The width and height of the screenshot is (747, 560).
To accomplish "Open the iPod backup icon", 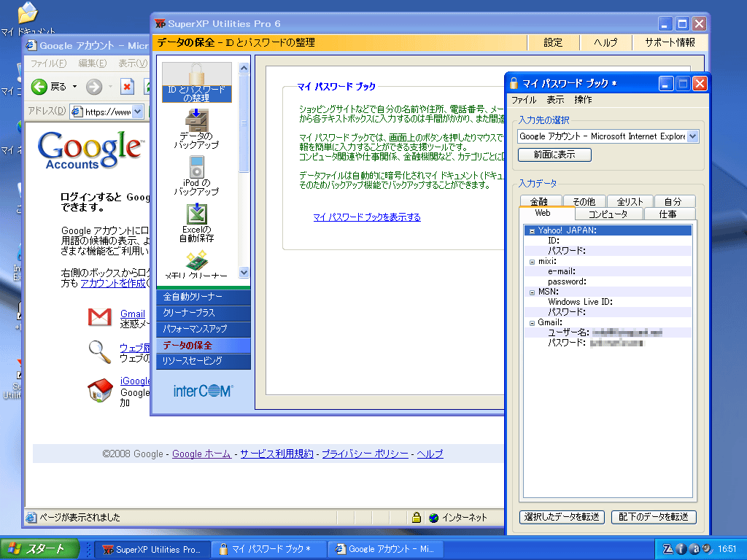I will (197, 176).
